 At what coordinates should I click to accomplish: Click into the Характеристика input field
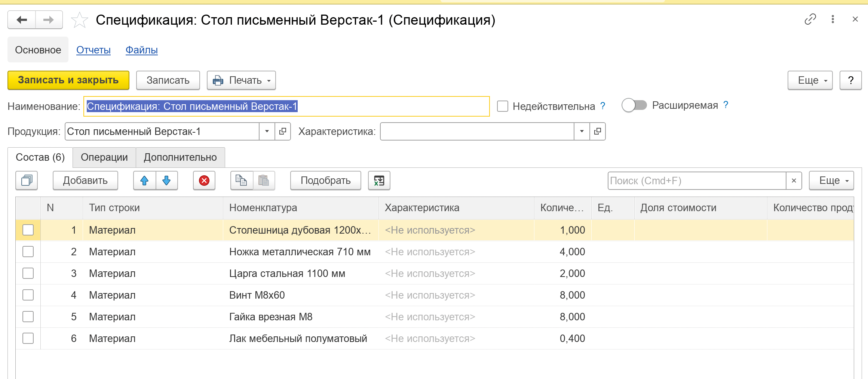477,131
